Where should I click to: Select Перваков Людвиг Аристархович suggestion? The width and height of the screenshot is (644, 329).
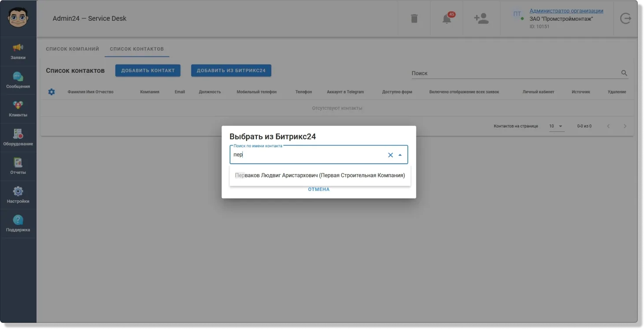[320, 176]
